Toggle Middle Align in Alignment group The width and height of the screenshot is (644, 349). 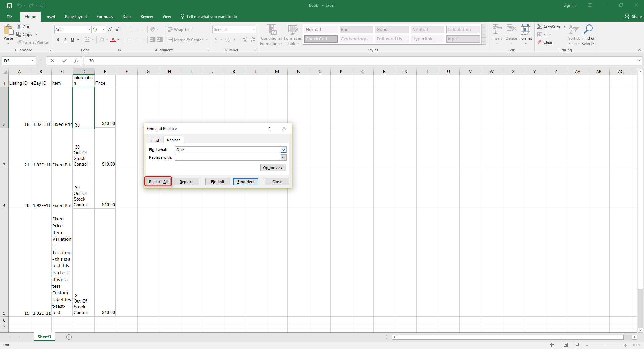(x=135, y=29)
